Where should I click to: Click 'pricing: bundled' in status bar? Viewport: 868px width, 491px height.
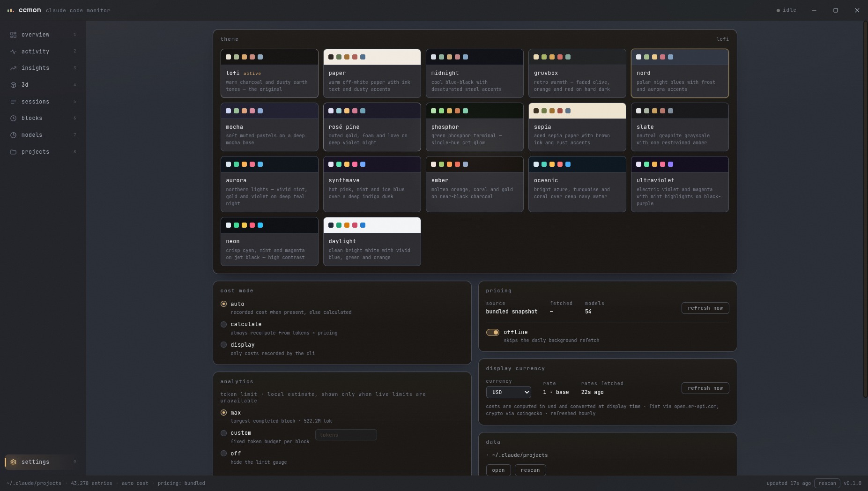tap(181, 483)
